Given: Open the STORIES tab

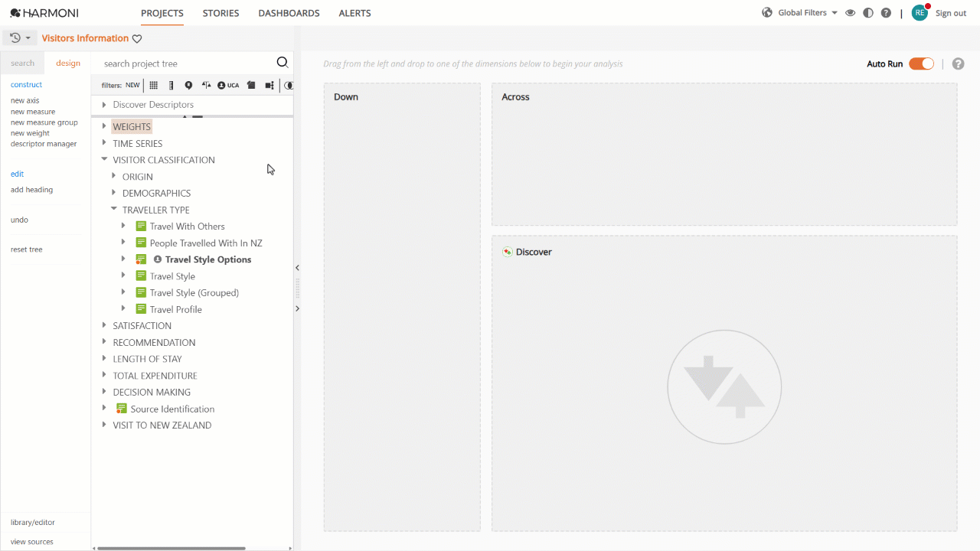Looking at the screenshot, I should (220, 13).
